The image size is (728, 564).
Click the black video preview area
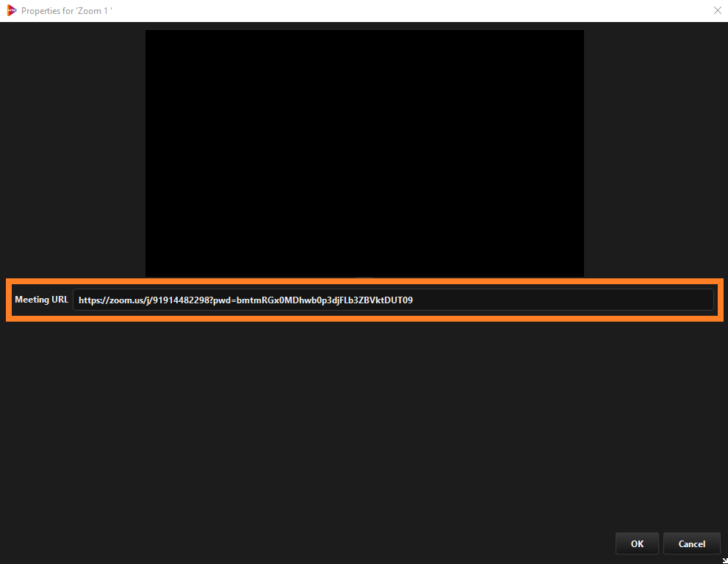[364, 153]
